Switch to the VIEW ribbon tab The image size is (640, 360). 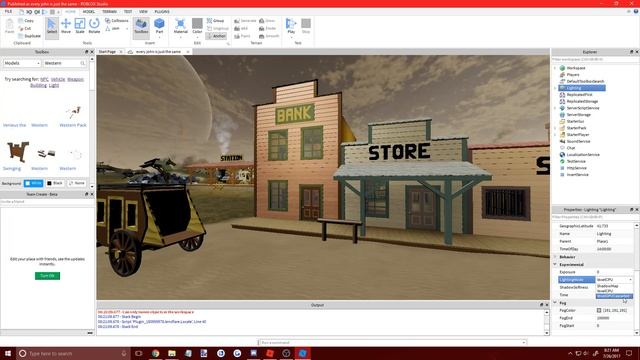point(143,11)
